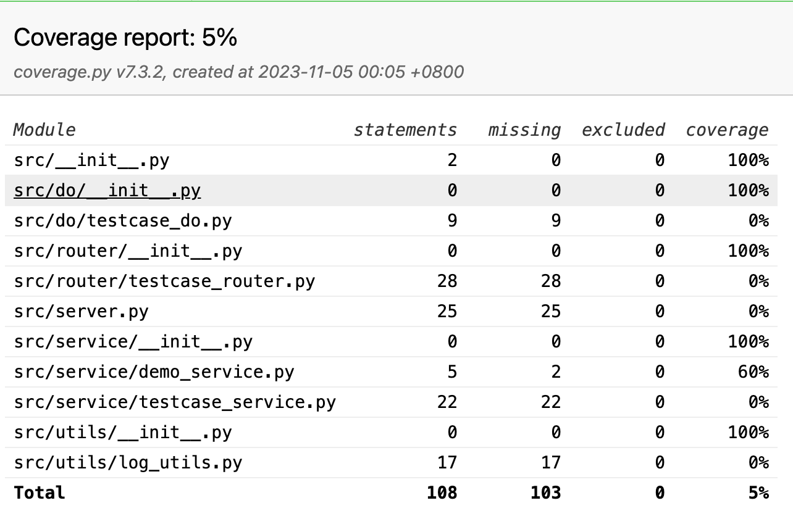Click 0% coverage of testcase_do.py row
The image size is (793, 532).
758,221
